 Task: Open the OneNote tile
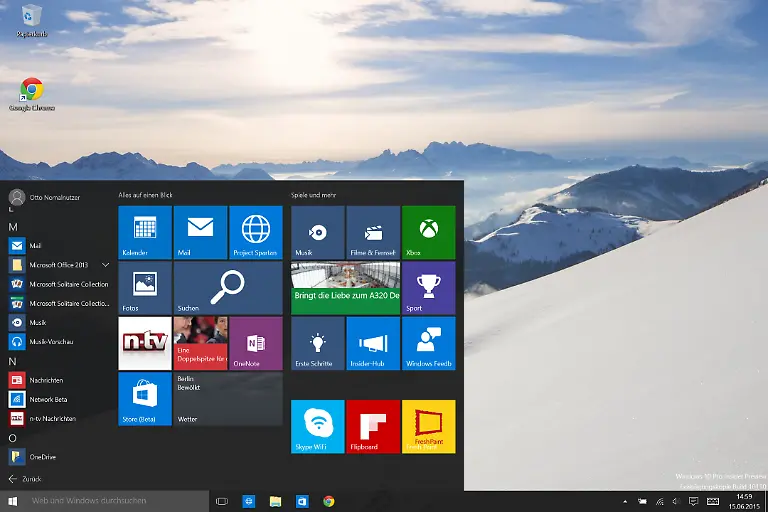tap(256, 343)
